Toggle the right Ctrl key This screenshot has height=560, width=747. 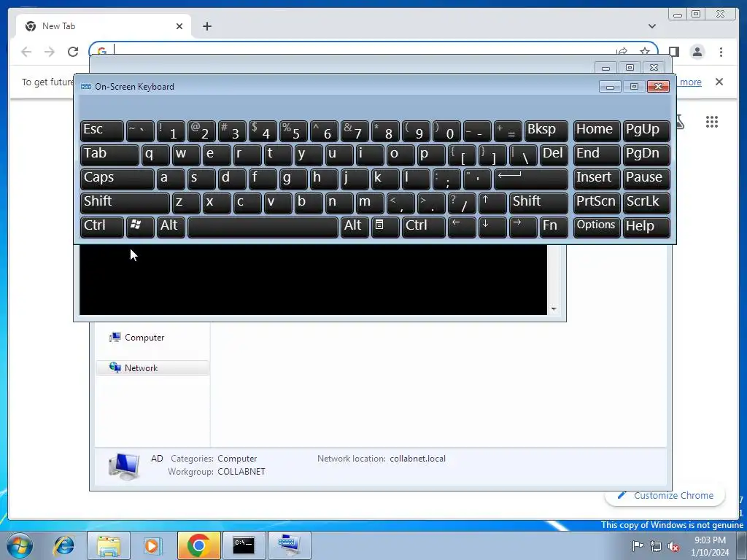(424, 227)
